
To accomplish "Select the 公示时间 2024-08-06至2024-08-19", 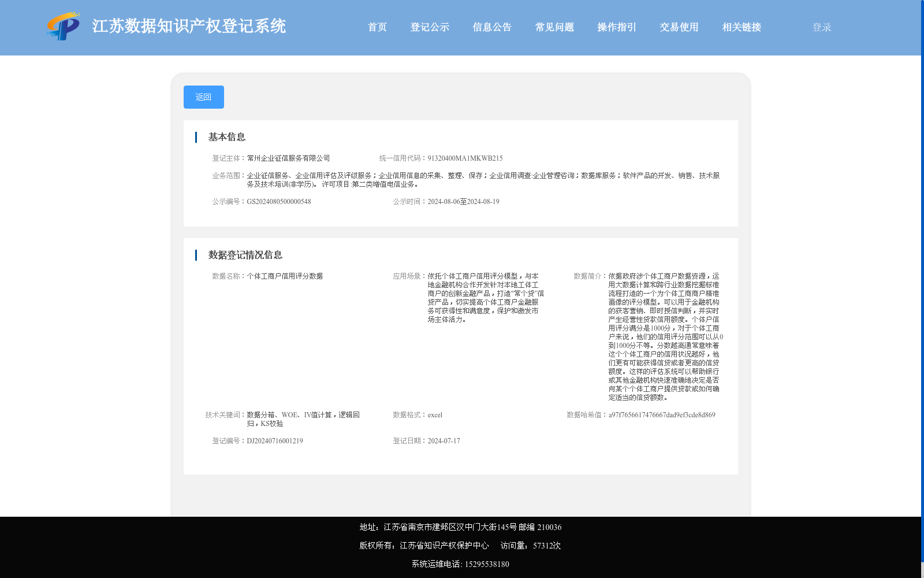I will (x=463, y=202).
